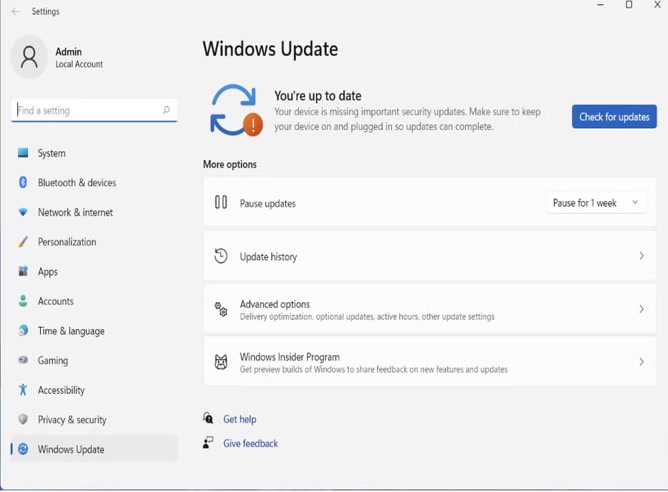Click the Give feedback icon
This screenshot has height=492, width=668.
coord(208,443)
